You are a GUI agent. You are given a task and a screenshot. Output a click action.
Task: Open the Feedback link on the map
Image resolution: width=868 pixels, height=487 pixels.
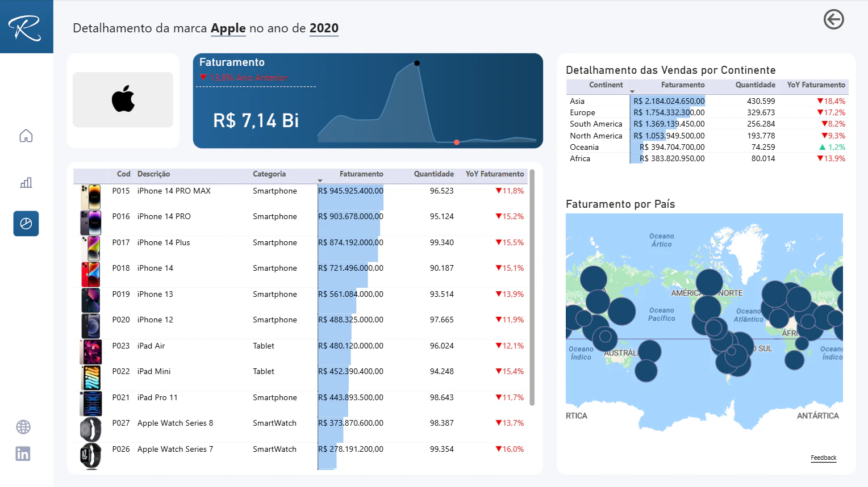824,457
